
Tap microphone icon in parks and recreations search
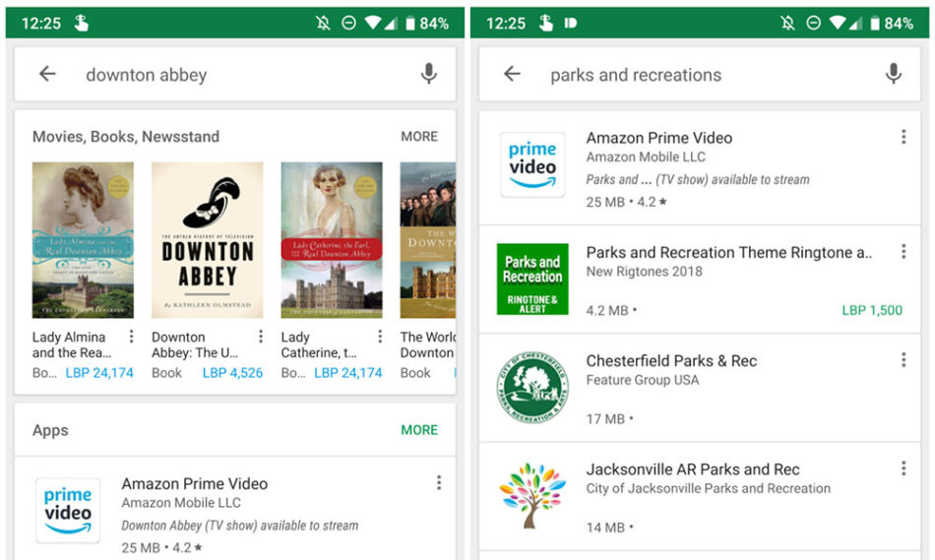(x=893, y=74)
